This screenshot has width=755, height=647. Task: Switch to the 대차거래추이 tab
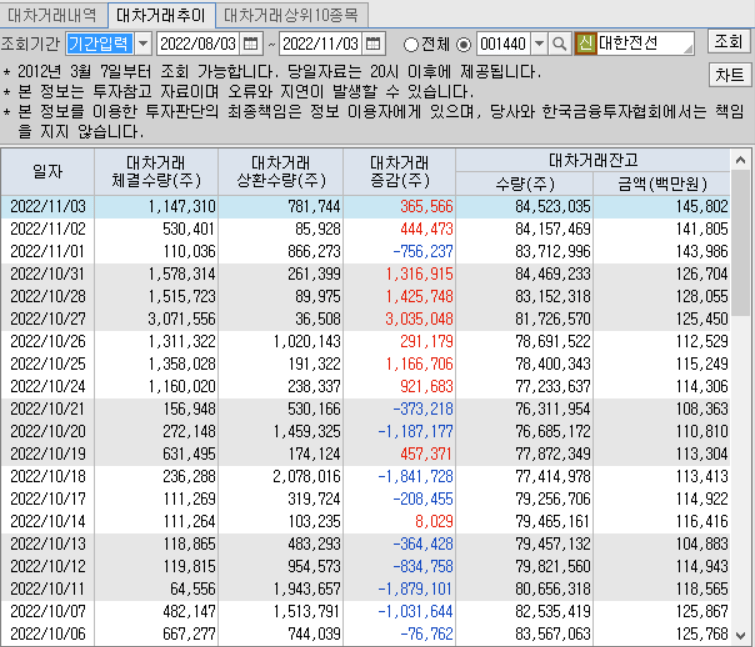click(161, 15)
